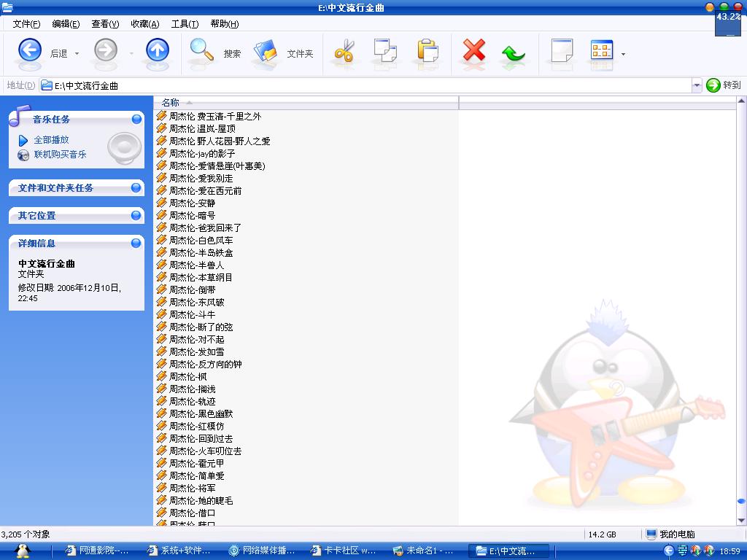Switch to 网络媒体播 taskbar window
747x560 pixels.
pos(261,551)
